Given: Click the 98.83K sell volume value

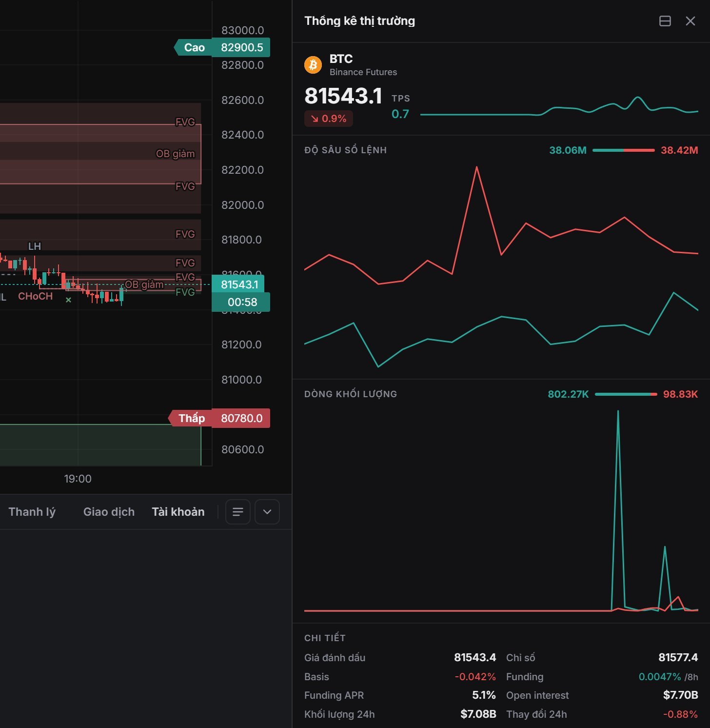Looking at the screenshot, I should click(681, 394).
